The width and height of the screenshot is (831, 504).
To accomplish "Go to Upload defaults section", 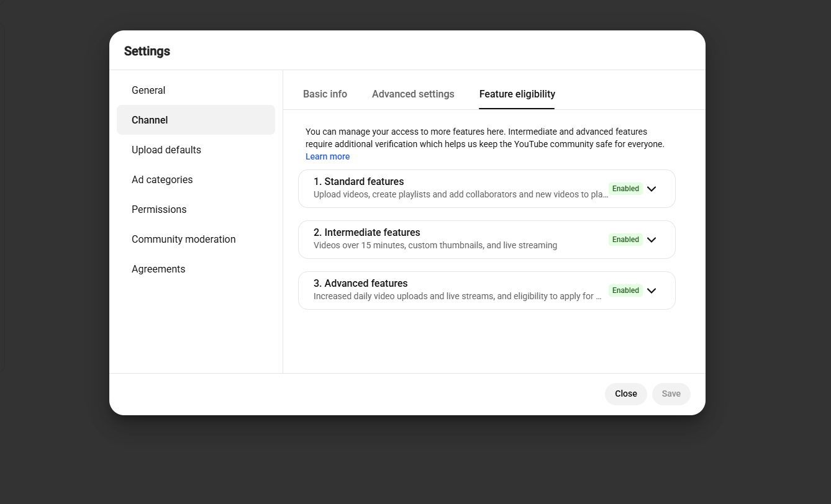I will click(x=196, y=150).
